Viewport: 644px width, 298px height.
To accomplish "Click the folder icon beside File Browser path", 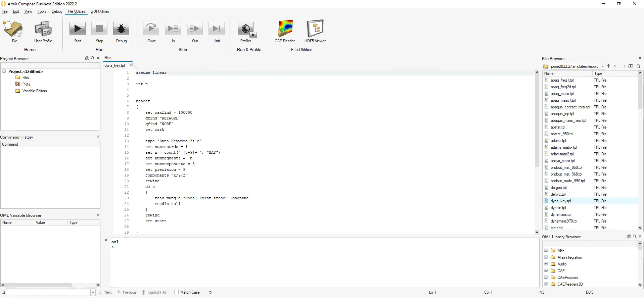I will pos(546,66).
